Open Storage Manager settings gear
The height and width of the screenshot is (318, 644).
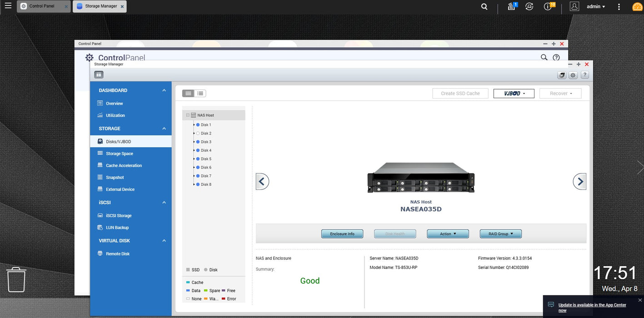(x=573, y=75)
